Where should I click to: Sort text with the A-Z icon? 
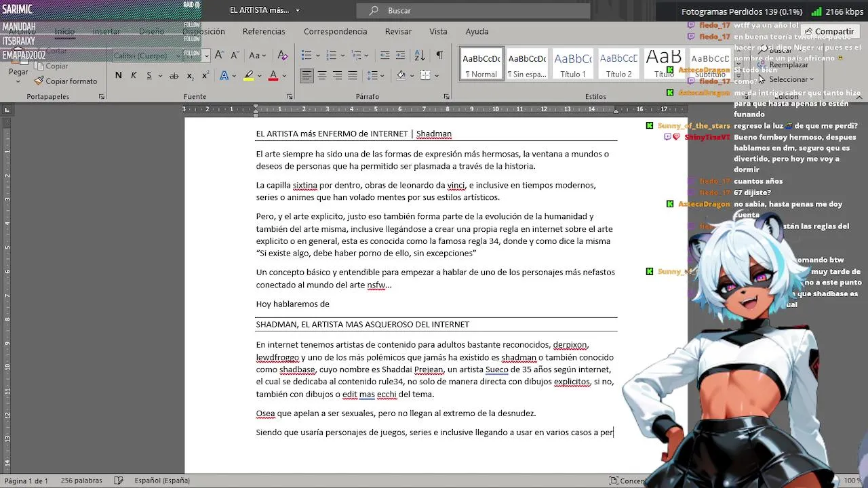pos(419,55)
